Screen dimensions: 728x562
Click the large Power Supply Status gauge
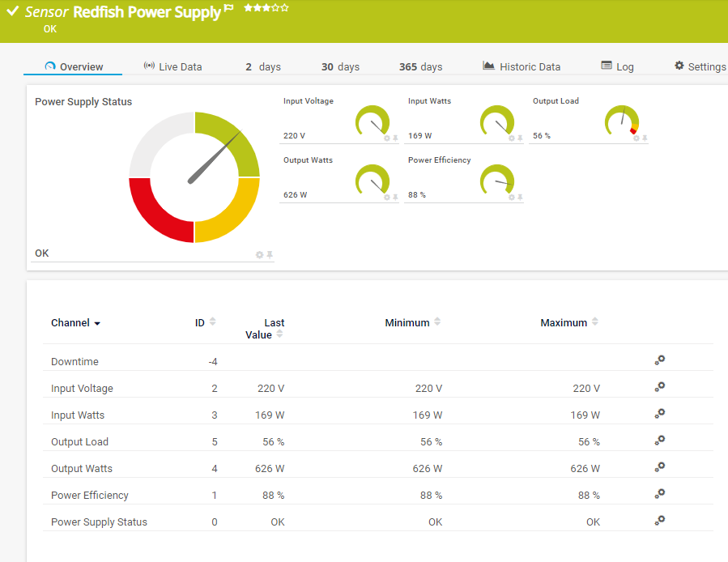(194, 177)
